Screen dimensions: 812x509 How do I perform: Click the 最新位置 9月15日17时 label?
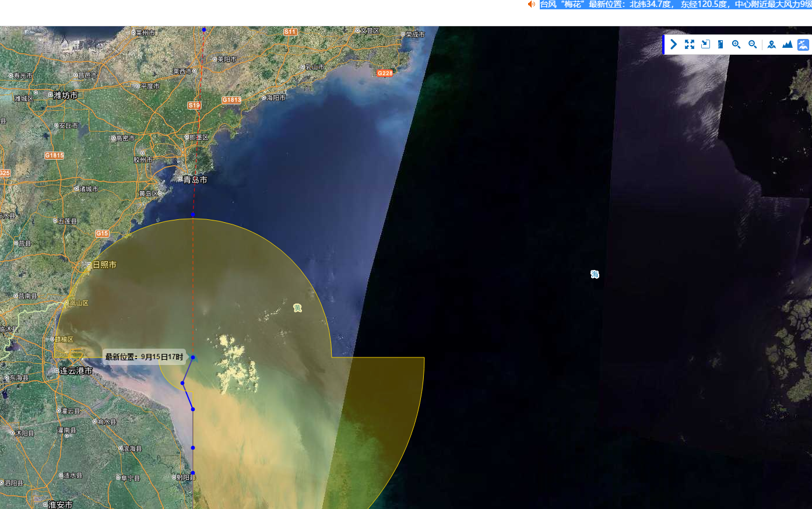pos(144,357)
